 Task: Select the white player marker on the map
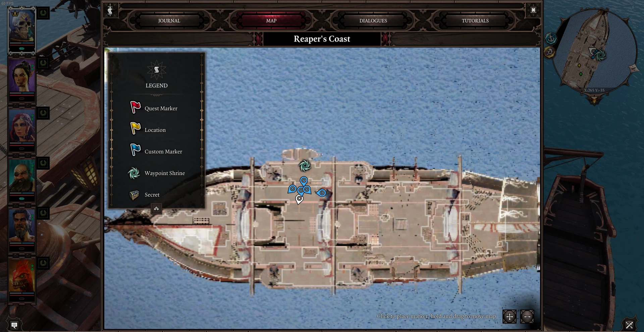[x=299, y=199]
